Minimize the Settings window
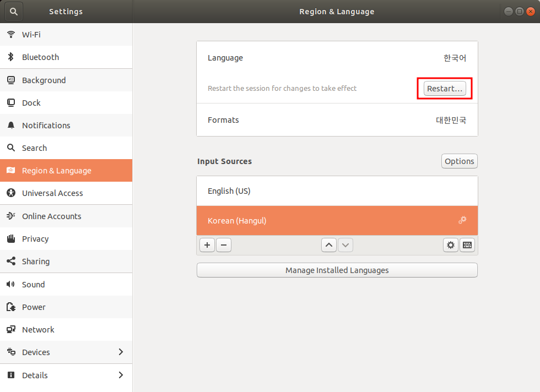This screenshot has height=392, width=540. (x=508, y=12)
